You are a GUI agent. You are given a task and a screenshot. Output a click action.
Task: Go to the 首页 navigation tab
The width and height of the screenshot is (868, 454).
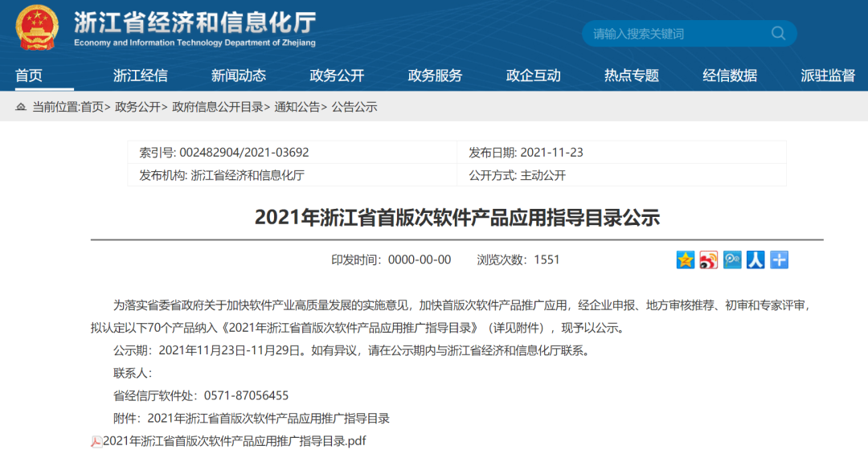pyautogui.click(x=29, y=76)
